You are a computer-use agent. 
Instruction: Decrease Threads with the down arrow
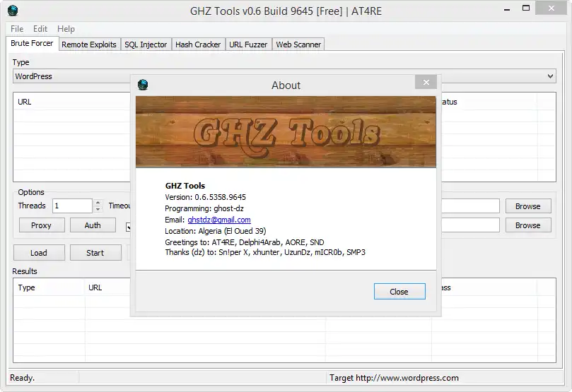pos(98,210)
